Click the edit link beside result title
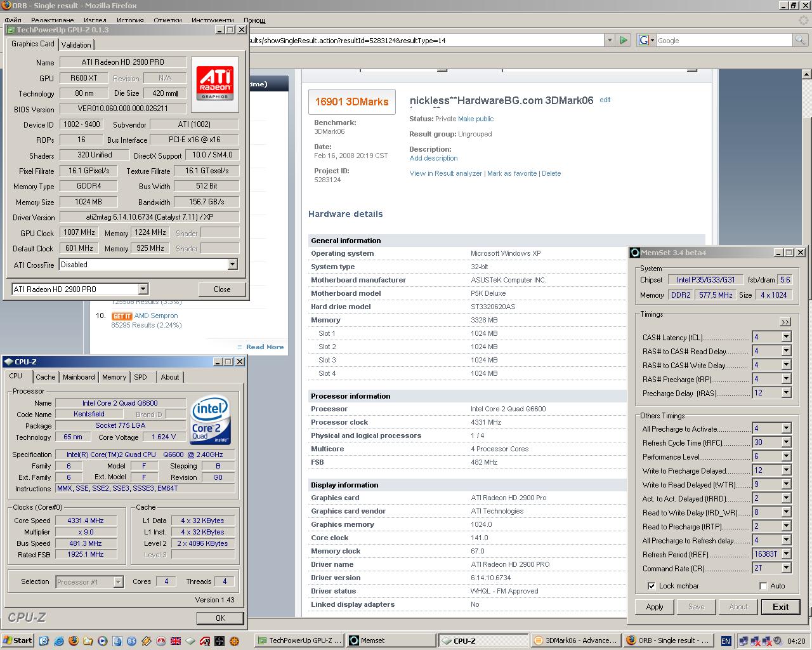This screenshot has width=812, height=650. point(605,100)
